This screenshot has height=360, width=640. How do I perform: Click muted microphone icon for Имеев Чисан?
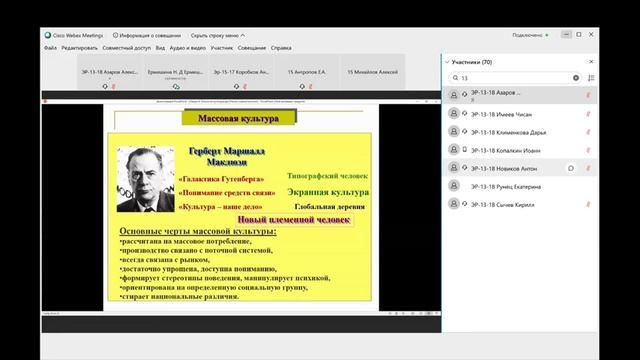click(x=588, y=114)
